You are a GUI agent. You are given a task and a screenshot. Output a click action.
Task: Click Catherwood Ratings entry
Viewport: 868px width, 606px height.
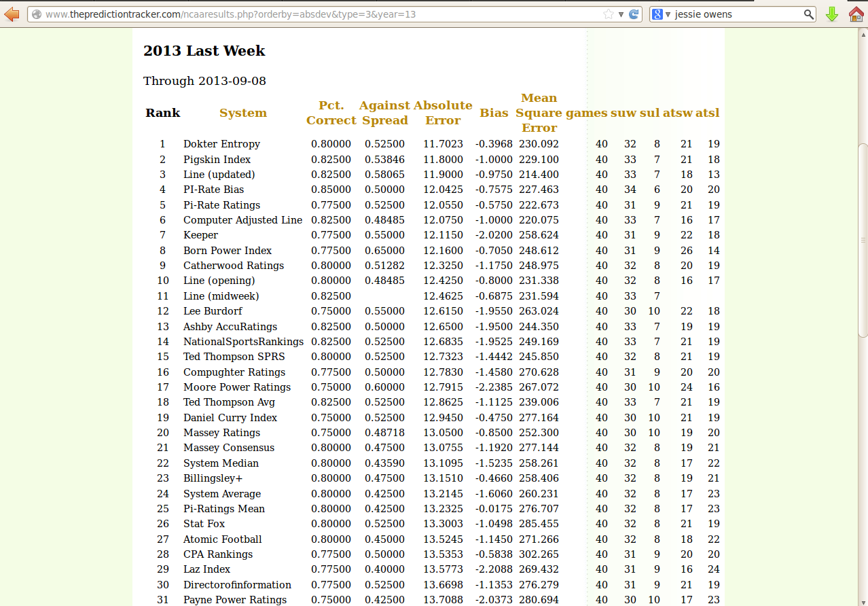pos(234,266)
